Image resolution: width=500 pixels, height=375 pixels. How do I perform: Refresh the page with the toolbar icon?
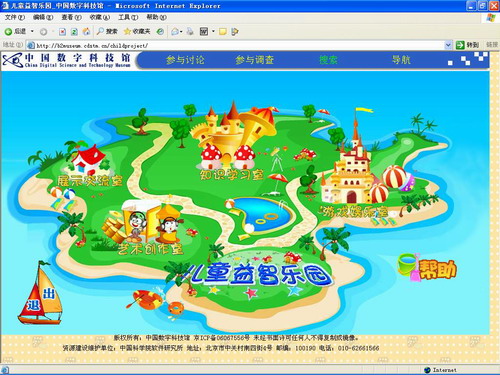pos(74,32)
